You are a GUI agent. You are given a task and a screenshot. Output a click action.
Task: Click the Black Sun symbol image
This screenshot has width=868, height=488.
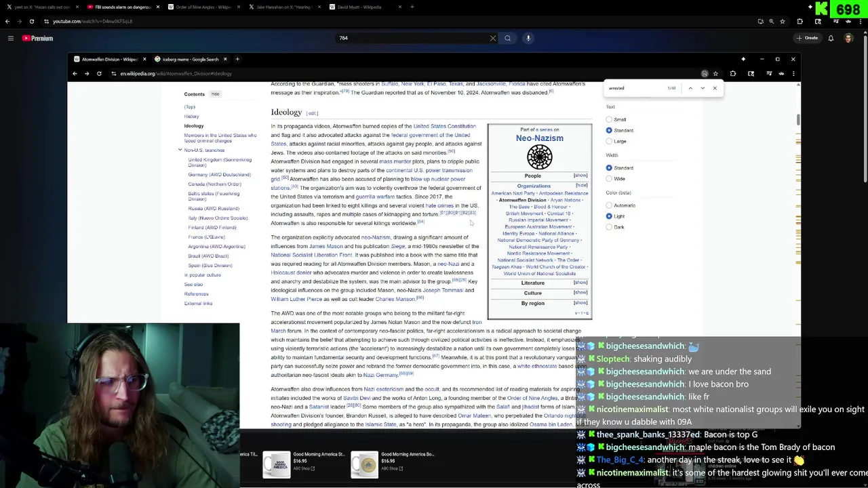(539, 157)
